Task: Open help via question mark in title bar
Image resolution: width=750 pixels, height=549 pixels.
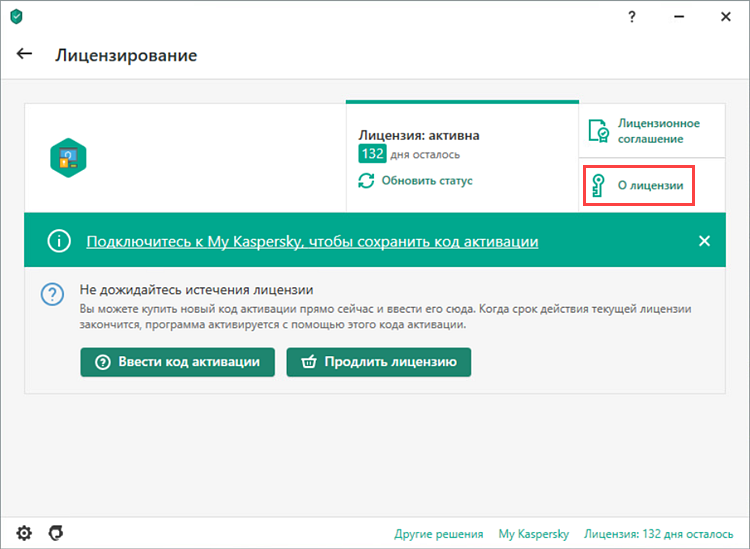Action: coord(632,17)
